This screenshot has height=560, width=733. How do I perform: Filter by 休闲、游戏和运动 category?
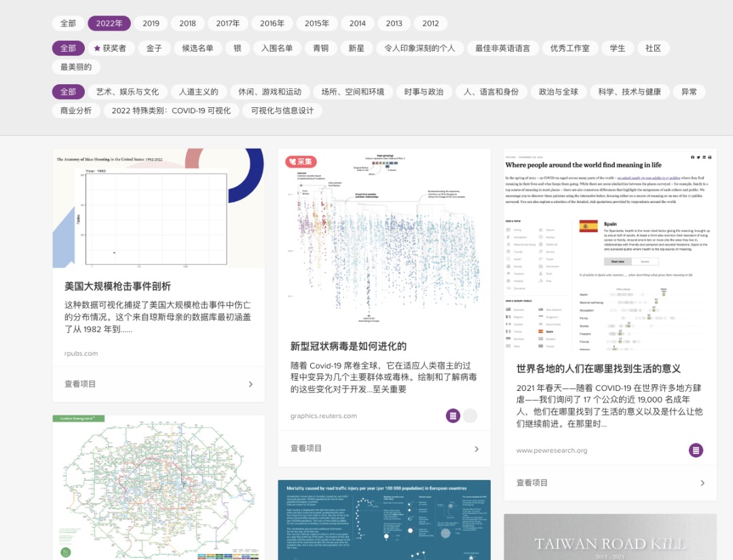(269, 92)
